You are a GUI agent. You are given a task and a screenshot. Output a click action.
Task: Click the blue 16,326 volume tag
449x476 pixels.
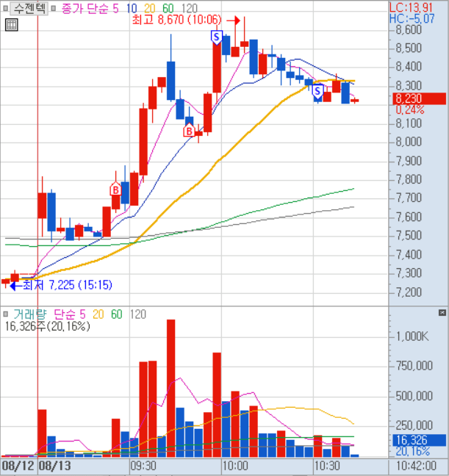pos(417,440)
